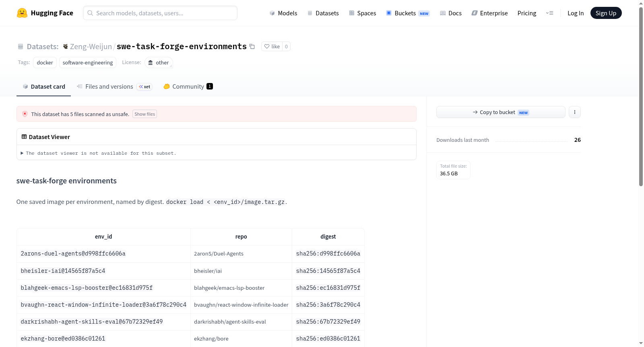Open the Datasets nav link

[x=323, y=13]
